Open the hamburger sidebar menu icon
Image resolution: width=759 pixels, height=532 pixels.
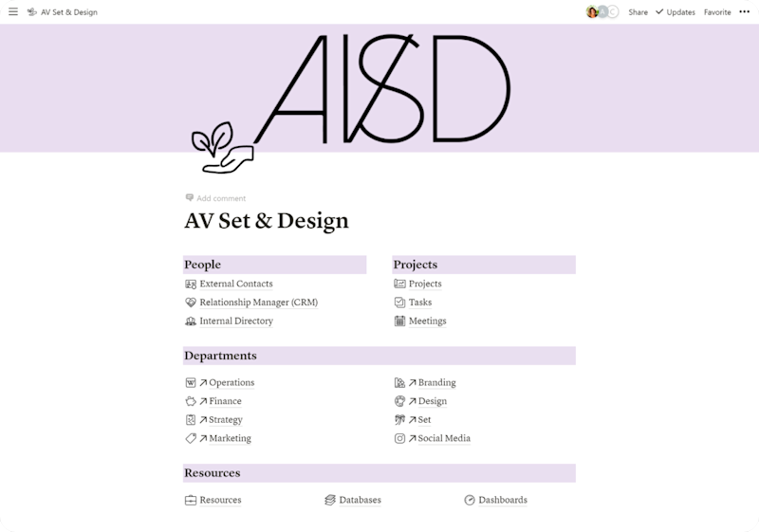13,11
